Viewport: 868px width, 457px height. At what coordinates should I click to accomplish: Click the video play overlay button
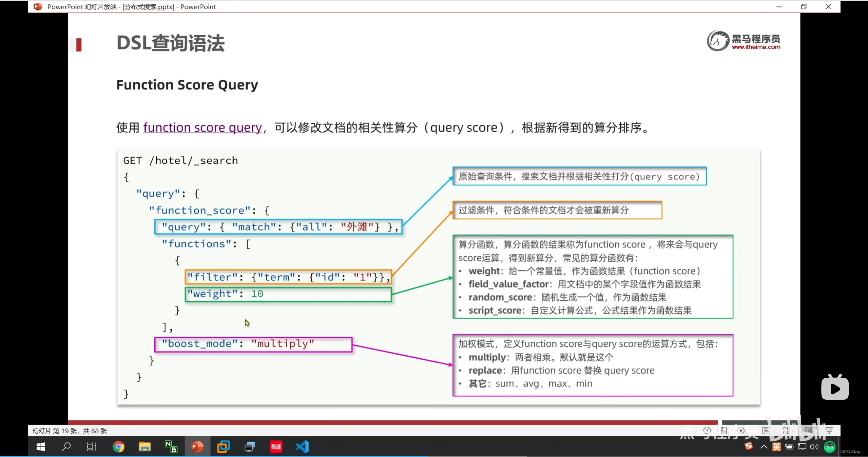click(835, 388)
